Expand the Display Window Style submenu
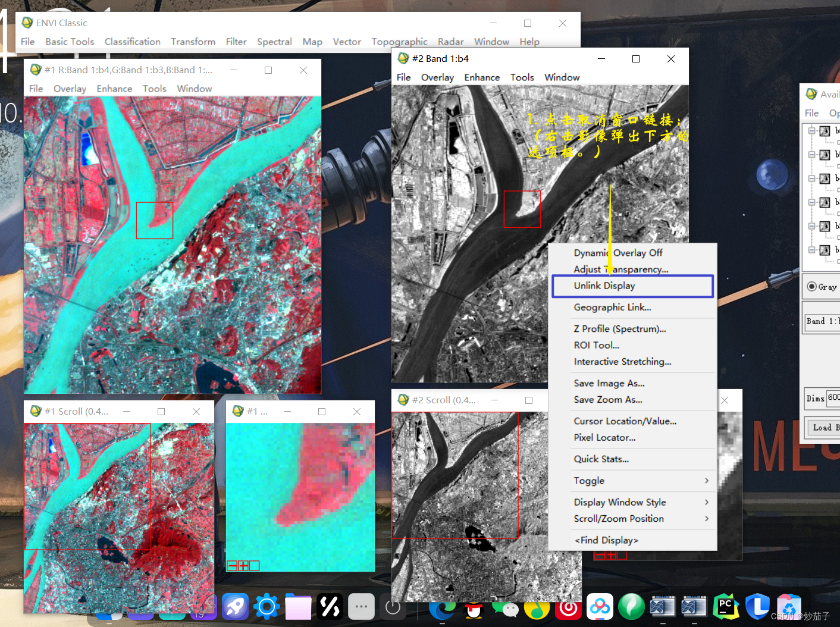The width and height of the screenshot is (840, 627). pyautogui.click(x=707, y=502)
